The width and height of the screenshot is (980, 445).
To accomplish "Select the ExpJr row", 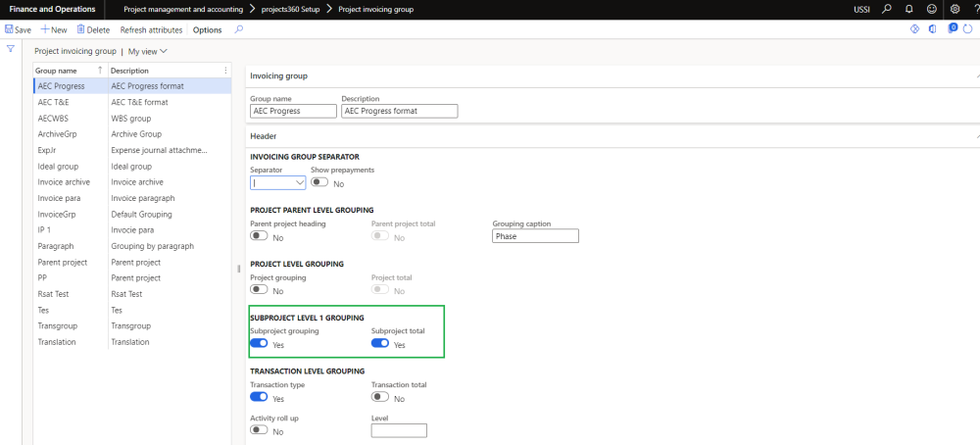I will pyautogui.click(x=132, y=150).
